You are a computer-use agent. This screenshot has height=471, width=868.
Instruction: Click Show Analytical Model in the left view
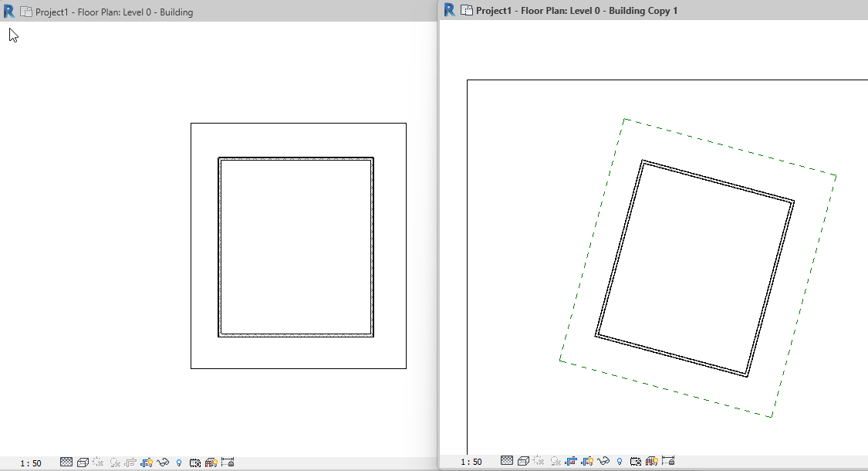point(211,462)
